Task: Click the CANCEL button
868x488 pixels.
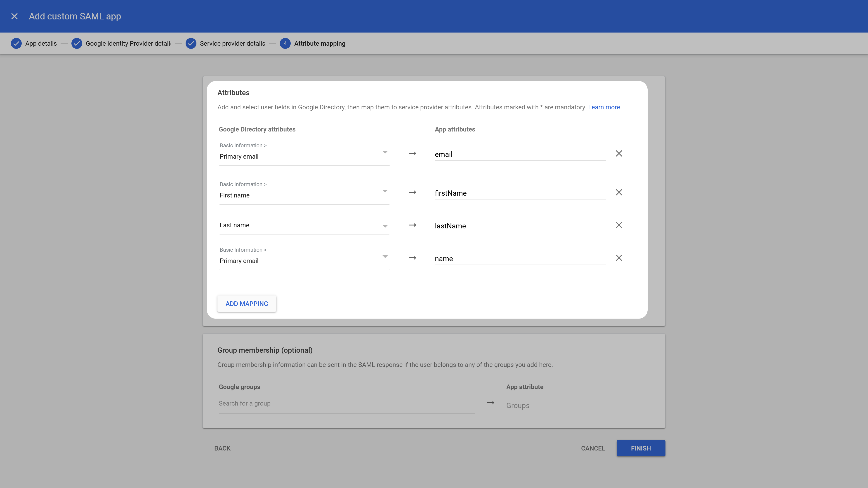Action: point(593,448)
